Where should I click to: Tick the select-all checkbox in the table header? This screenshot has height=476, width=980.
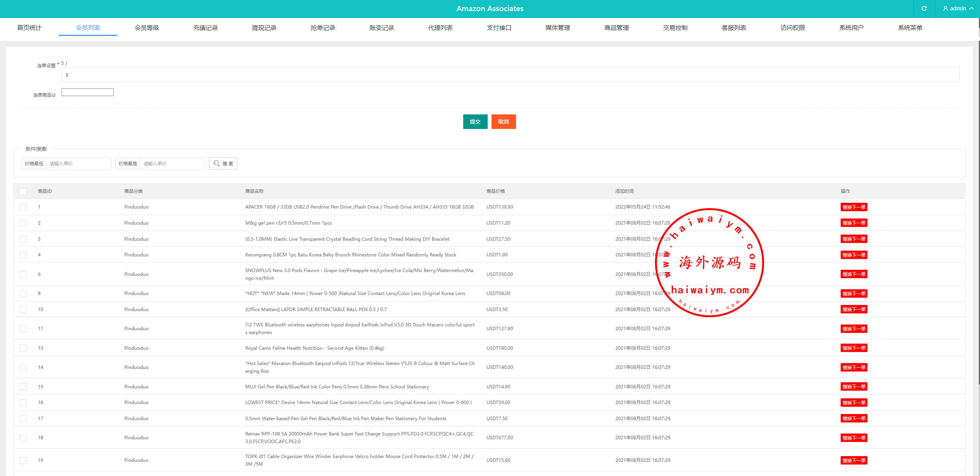click(23, 191)
